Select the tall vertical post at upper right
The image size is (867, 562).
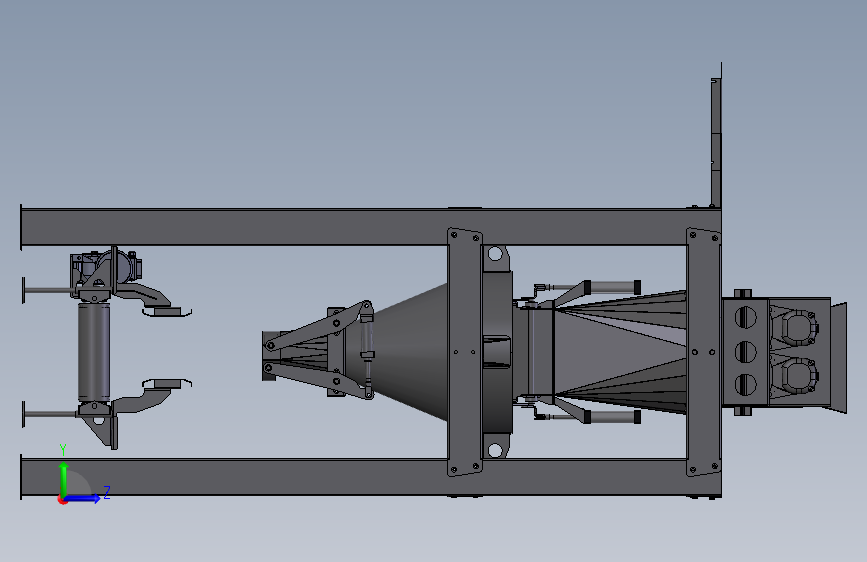716,141
